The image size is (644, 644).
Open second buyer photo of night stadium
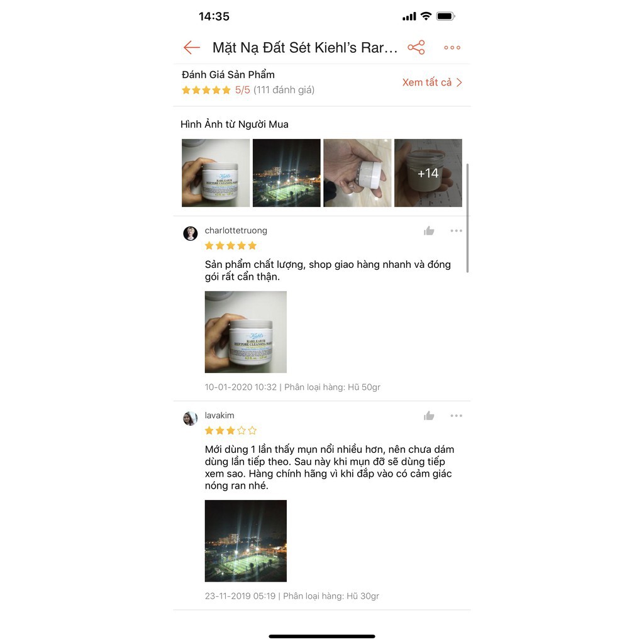[286, 173]
